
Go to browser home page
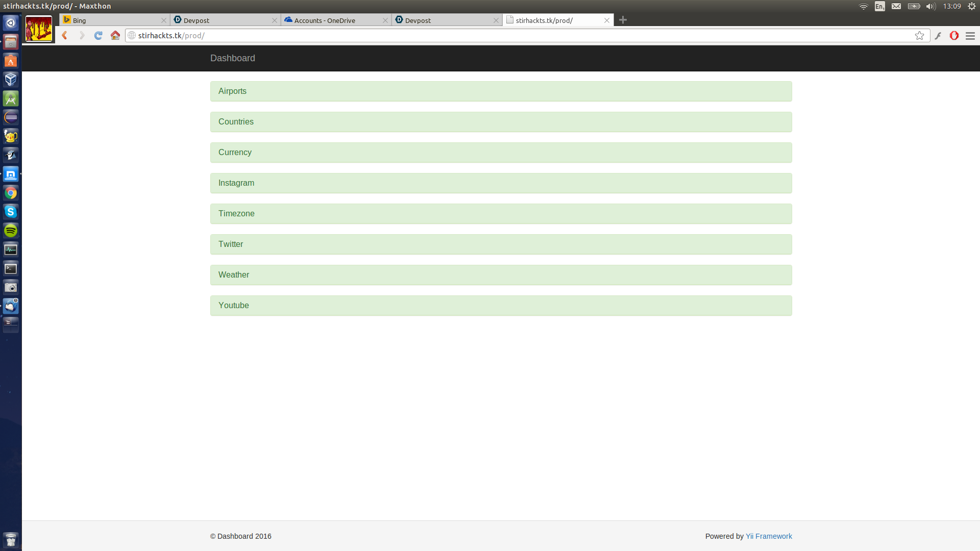(115, 36)
